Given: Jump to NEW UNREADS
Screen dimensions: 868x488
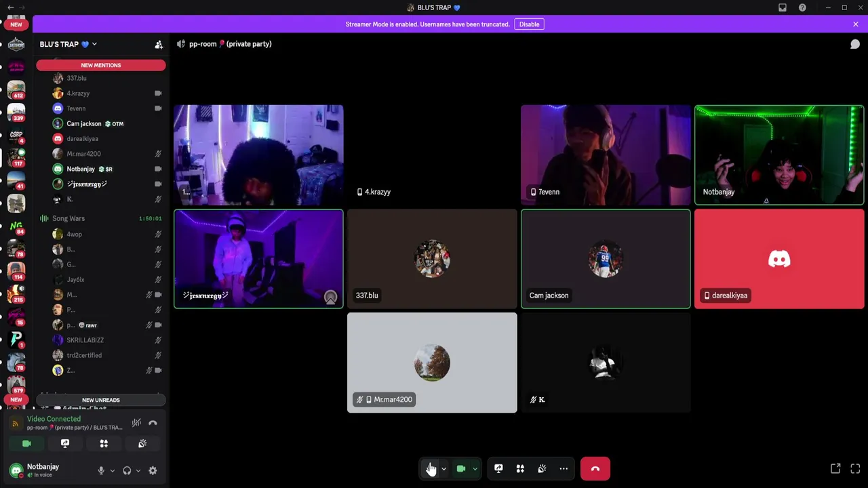Looking at the screenshot, I should pos(100,400).
